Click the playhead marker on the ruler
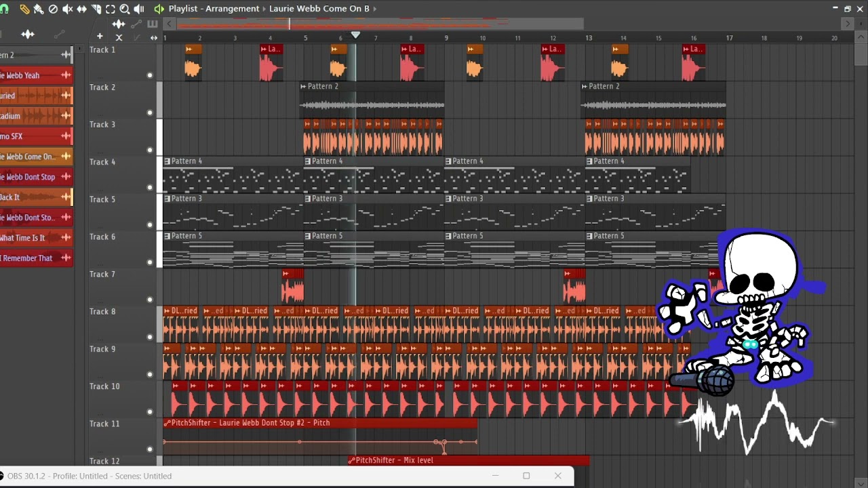This screenshot has width=868, height=488. [355, 35]
